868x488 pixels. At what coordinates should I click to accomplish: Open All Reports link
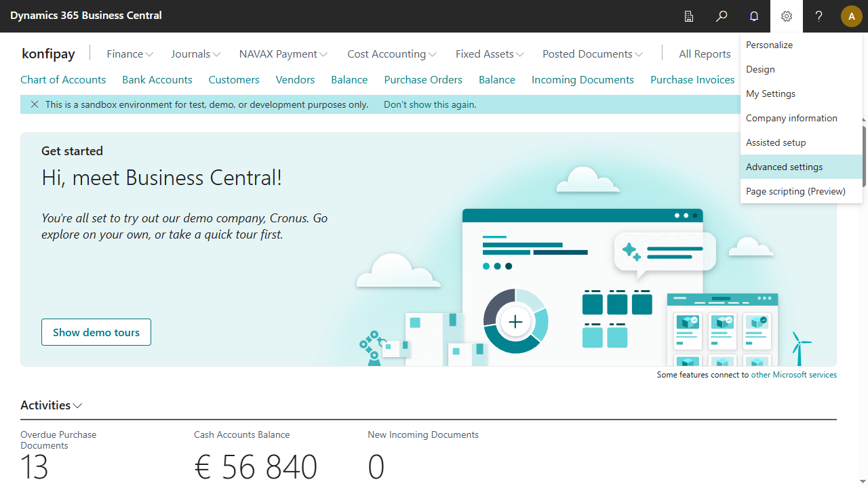(x=705, y=54)
